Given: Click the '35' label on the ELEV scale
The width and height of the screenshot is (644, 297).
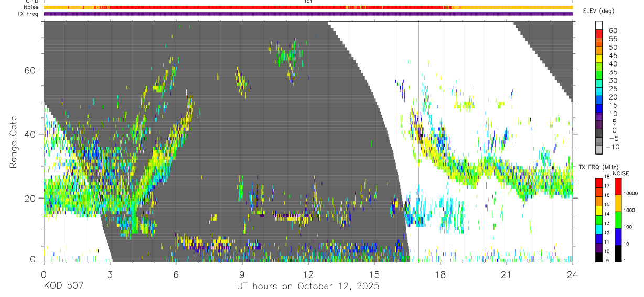Looking at the screenshot, I should 612,72.
